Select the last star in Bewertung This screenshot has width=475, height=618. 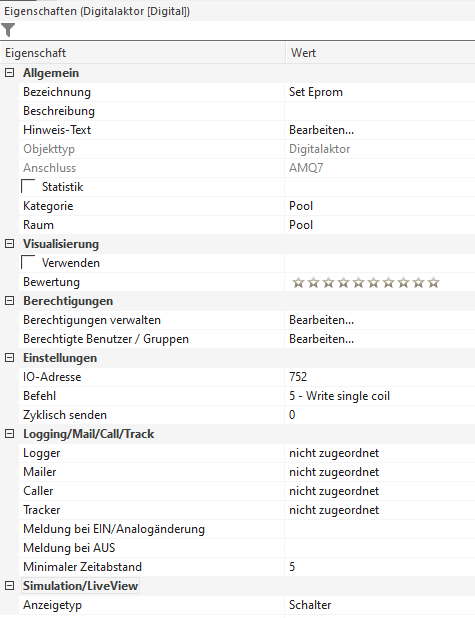pos(433,283)
